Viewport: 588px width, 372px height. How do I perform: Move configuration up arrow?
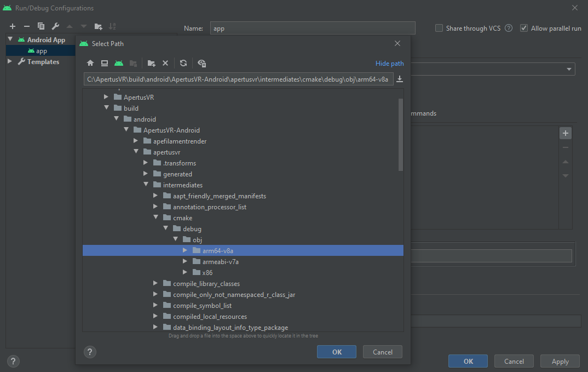70,26
